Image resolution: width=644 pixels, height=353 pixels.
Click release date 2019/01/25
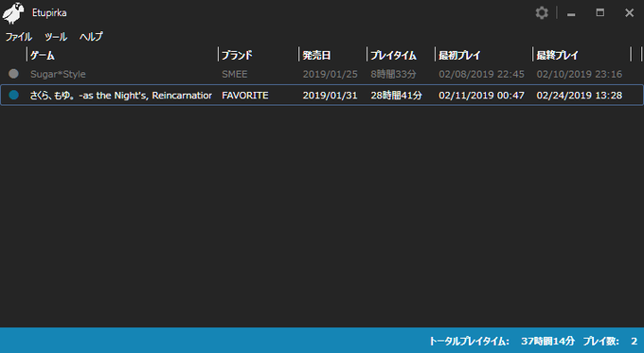[331, 75]
